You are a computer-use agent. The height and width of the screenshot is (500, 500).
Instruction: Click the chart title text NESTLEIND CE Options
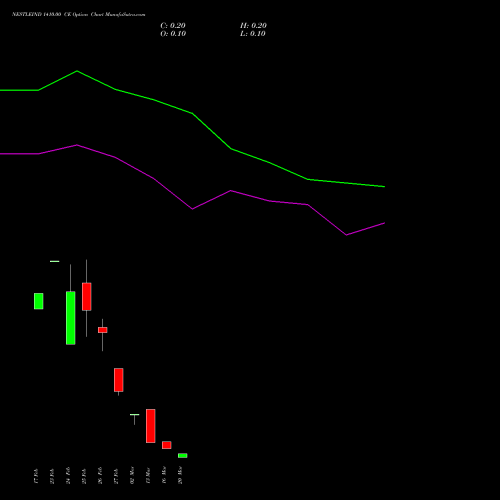pos(78,15)
